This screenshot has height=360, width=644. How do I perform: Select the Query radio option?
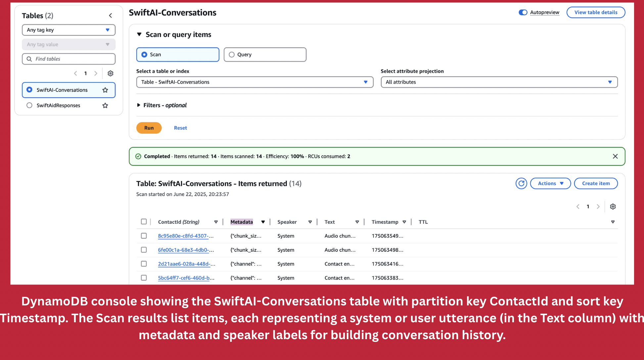click(x=232, y=55)
